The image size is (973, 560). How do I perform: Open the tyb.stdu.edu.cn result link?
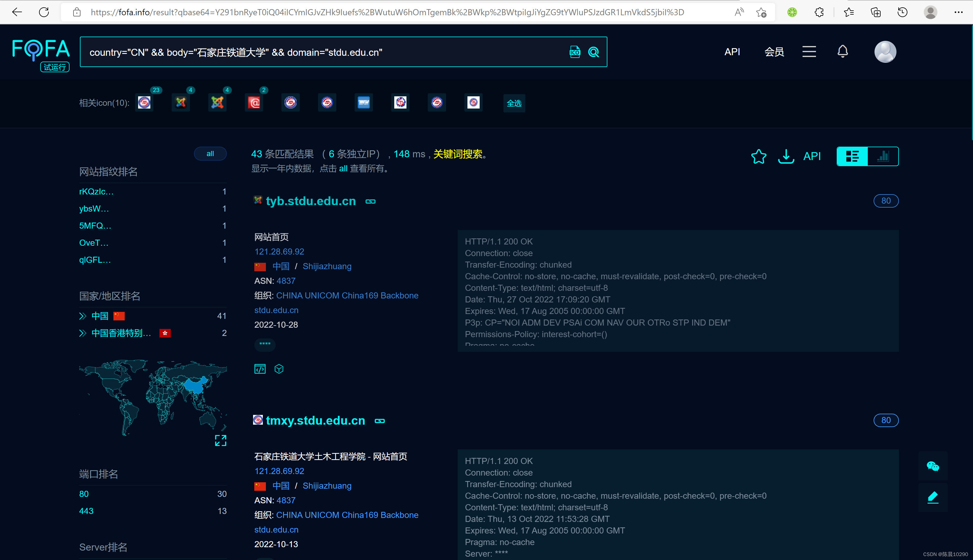(311, 201)
